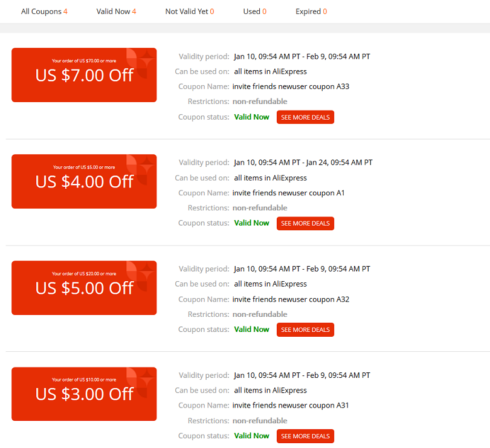This screenshot has height=448, width=490.
Task: See more deals for coupon A33
Action: click(x=305, y=117)
